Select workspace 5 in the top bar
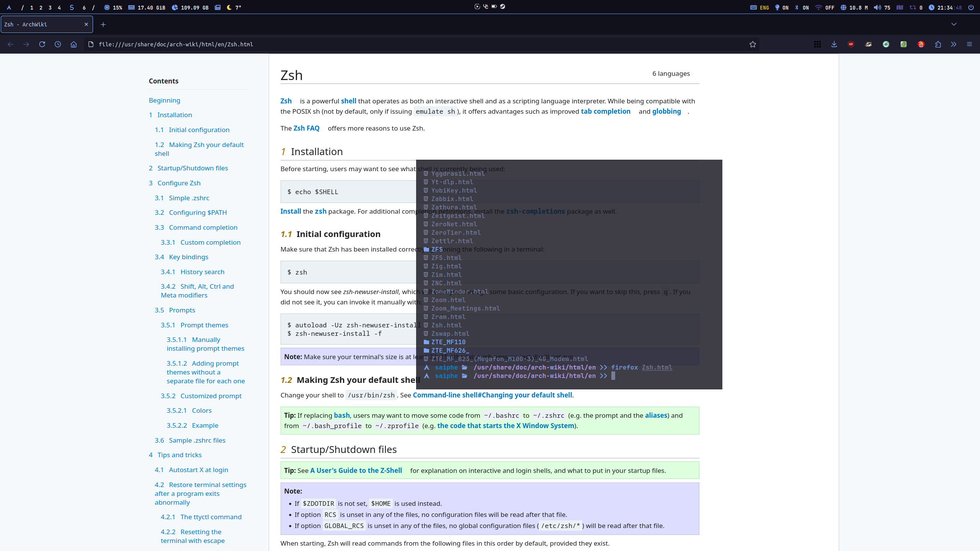The width and height of the screenshot is (980, 551). (x=71, y=7)
